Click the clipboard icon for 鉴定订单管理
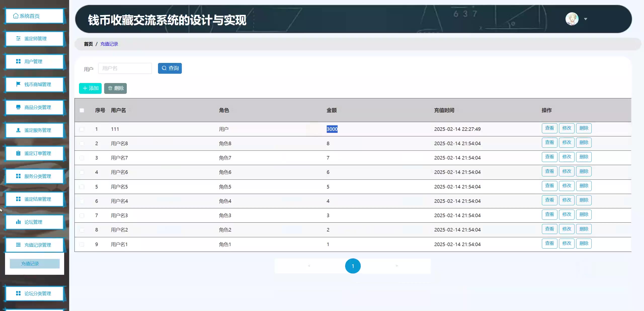This screenshot has width=644, height=311. [18, 153]
